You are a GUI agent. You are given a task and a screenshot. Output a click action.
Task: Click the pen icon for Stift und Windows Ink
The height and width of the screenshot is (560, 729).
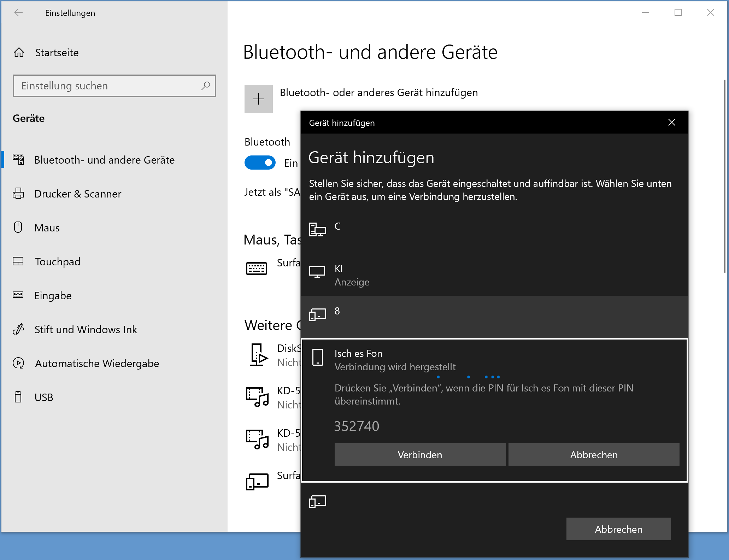[18, 329]
